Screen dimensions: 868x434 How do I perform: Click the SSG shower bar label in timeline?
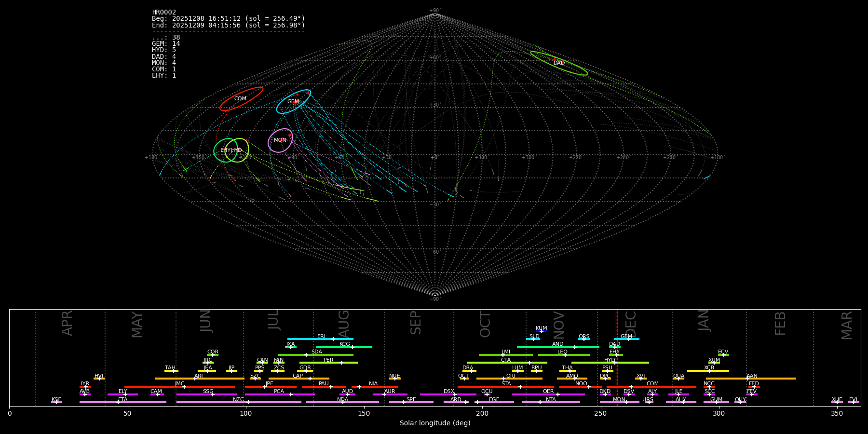pos(208,392)
